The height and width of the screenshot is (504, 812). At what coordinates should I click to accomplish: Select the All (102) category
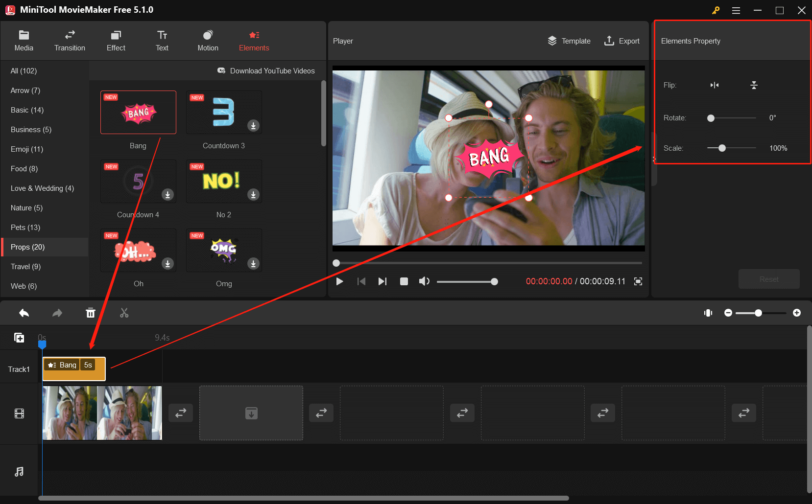pos(45,71)
